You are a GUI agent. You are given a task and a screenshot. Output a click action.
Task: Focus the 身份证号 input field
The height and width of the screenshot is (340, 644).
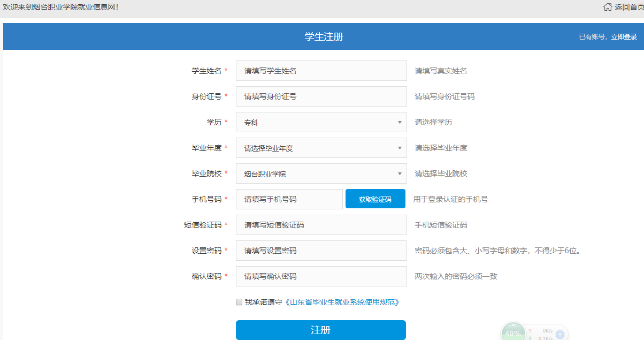coord(321,96)
